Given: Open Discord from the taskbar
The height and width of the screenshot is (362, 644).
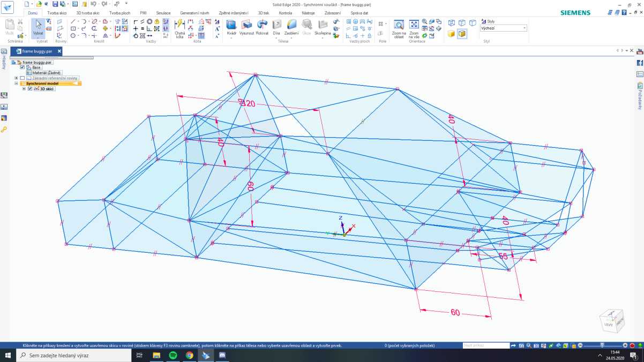Looking at the screenshot, I should 222,355.
